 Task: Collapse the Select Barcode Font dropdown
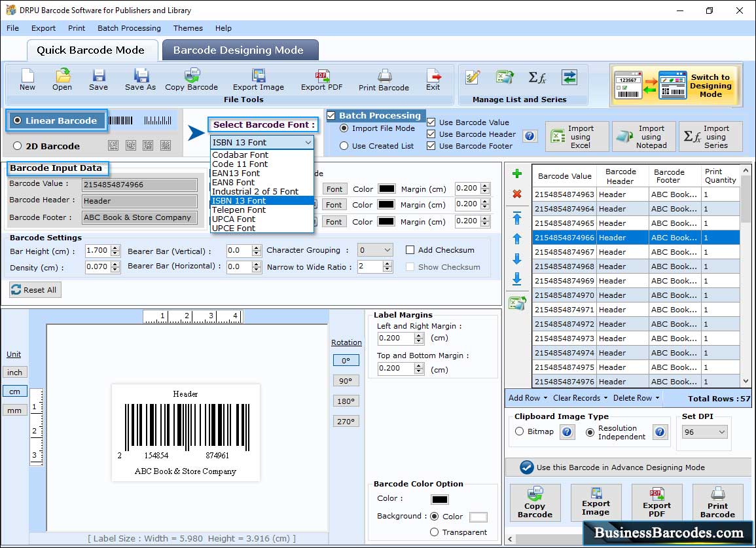pos(308,142)
